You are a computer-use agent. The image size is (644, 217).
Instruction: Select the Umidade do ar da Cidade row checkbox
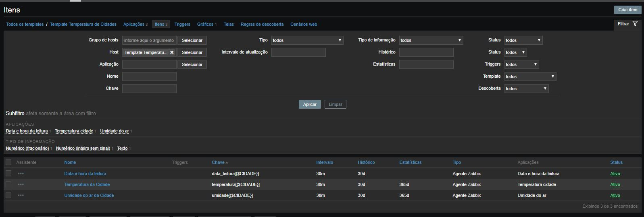8,195
